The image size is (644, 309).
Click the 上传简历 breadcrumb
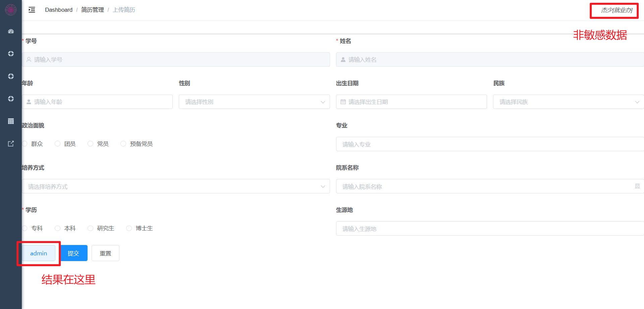click(124, 10)
